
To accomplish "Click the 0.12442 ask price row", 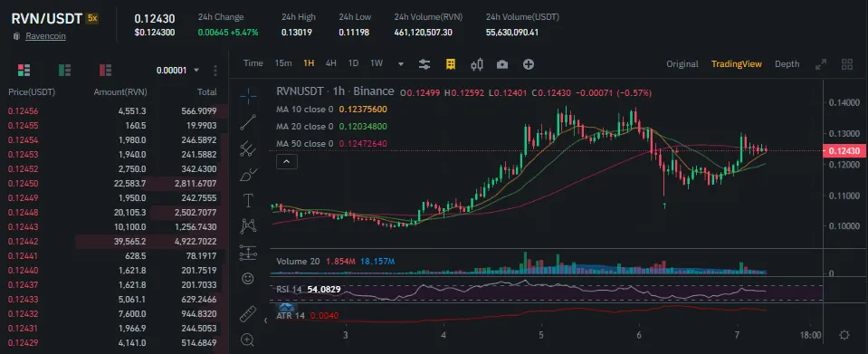I will pyautogui.click(x=114, y=242).
